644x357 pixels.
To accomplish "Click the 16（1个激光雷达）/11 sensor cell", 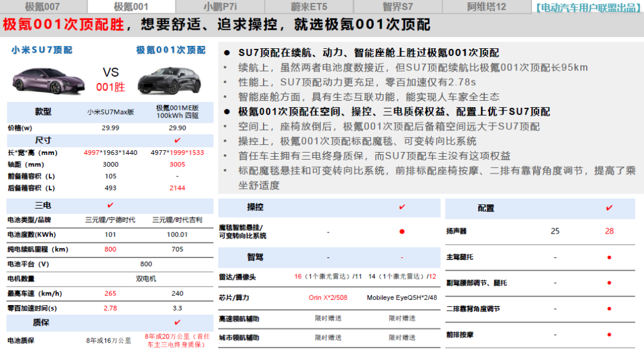I will [x=328, y=277].
